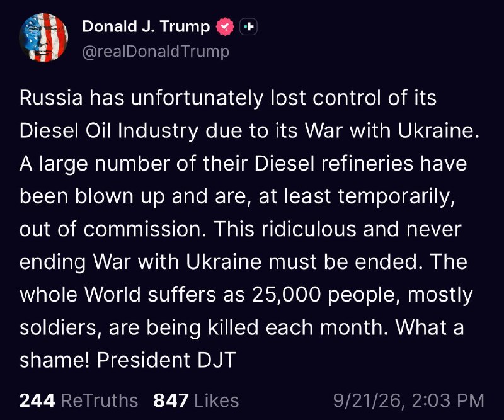Click the 2:03 PM time text
Viewport: 504px width, 420px height.
(x=448, y=400)
